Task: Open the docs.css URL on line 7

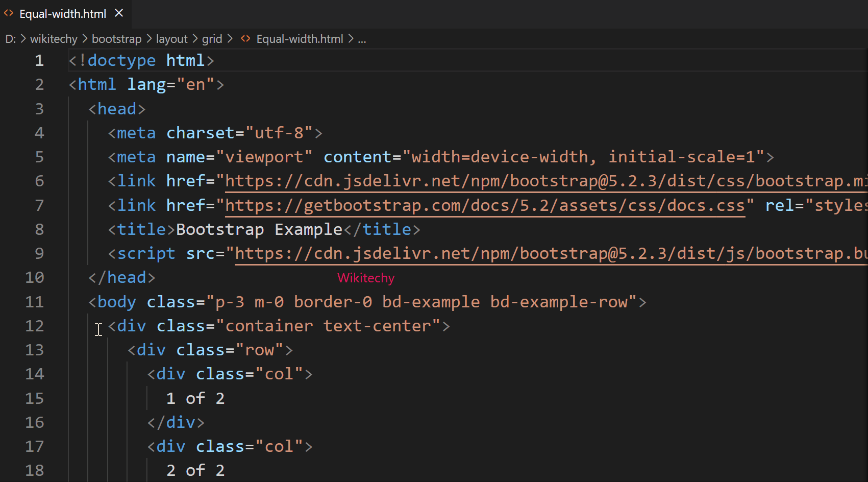Action: (485, 205)
